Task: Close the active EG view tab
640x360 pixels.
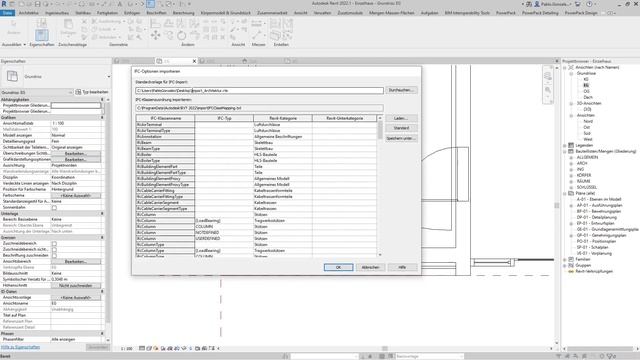Action: tap(194, 61)
